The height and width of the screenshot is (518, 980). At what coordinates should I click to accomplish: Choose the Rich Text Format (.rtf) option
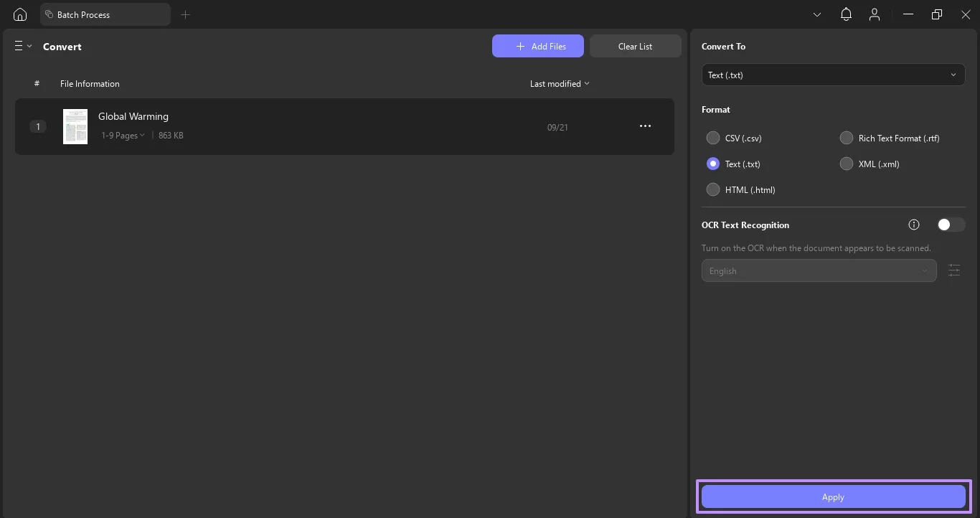click(x=847, y=138)
